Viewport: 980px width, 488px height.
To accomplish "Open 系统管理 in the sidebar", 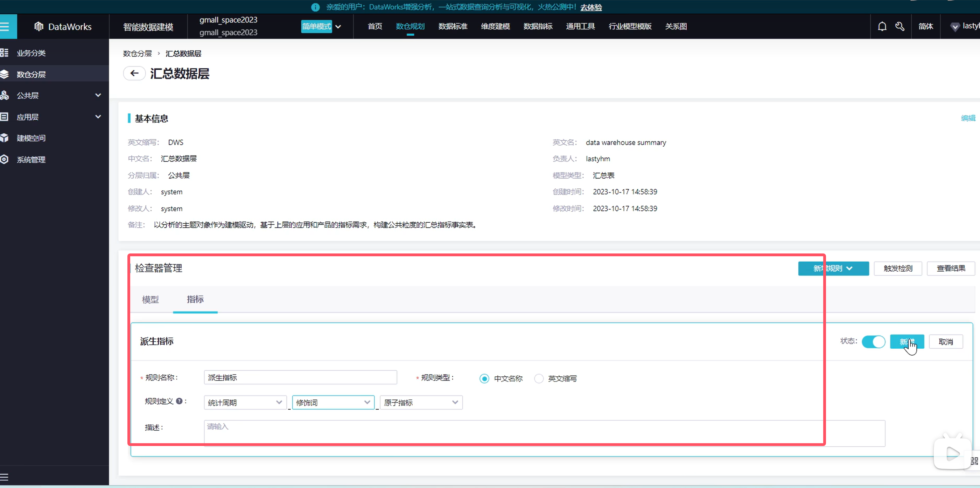I will pos(31,160).
